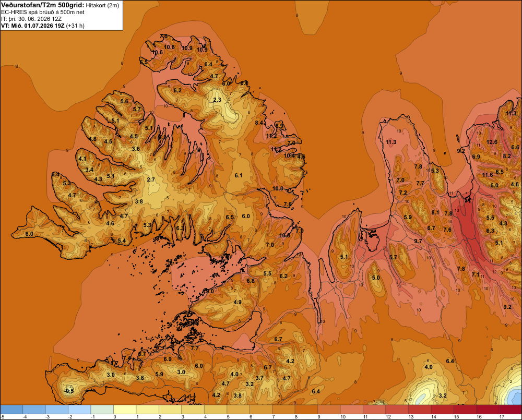Select the 'Hitakort (2m)' label
The height and width of the screenshot is (420, 522).
[x=102, y=5]
